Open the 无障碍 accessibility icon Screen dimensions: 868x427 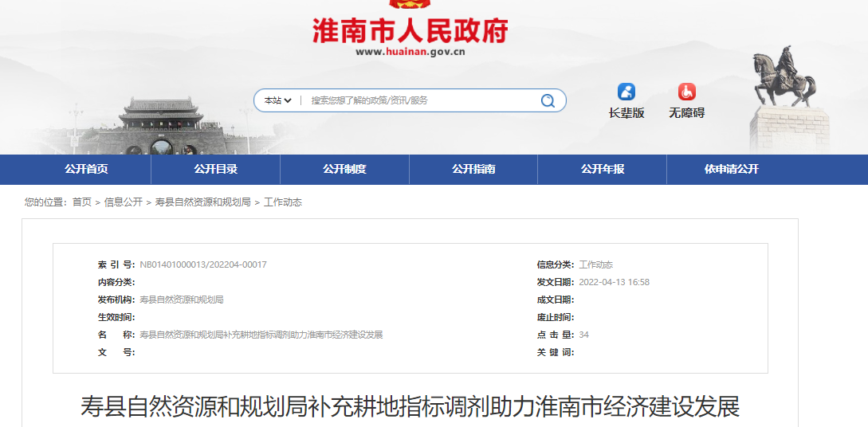686,92
